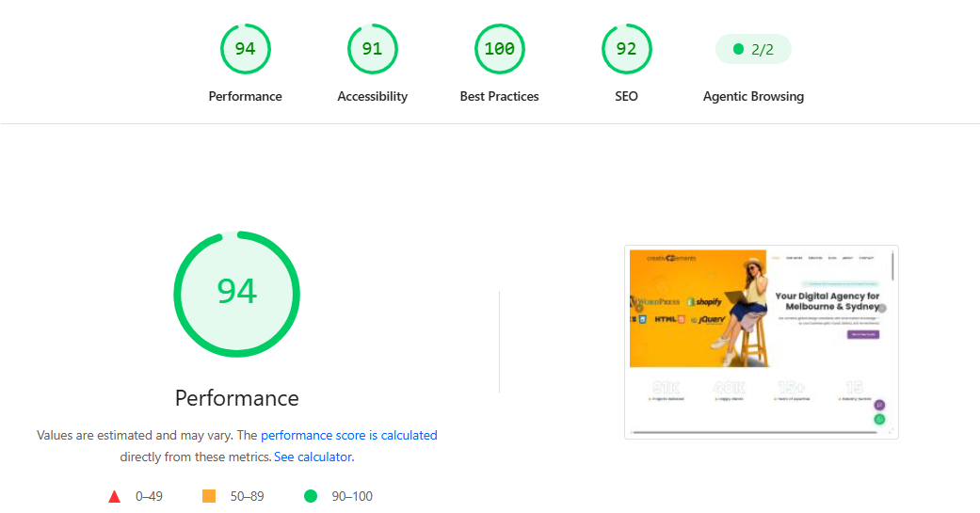Click the Accessibility score gauge showing 91
980x513 pixels.
click(372, 49)
